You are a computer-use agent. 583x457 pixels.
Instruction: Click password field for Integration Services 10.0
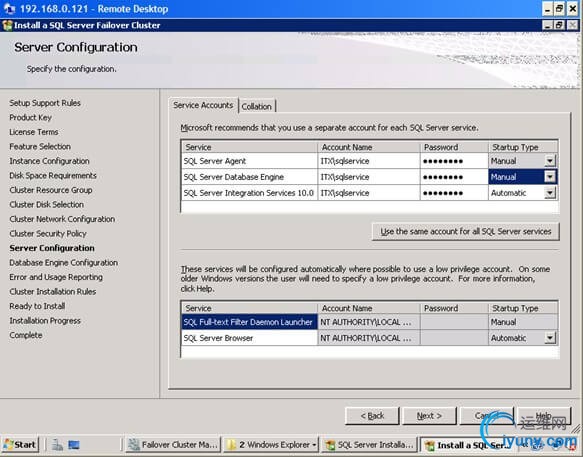pyautogui.click(x=454, y=193)
